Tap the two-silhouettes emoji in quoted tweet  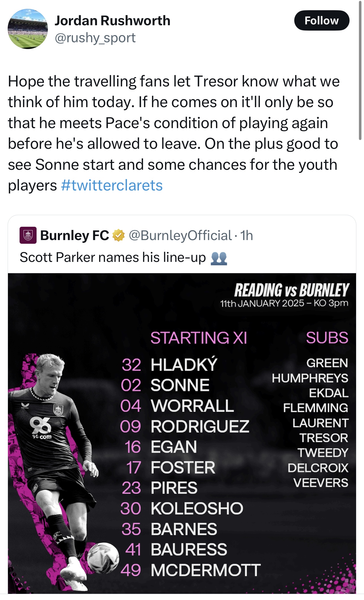pyautogui.click(x=219, y=258)
